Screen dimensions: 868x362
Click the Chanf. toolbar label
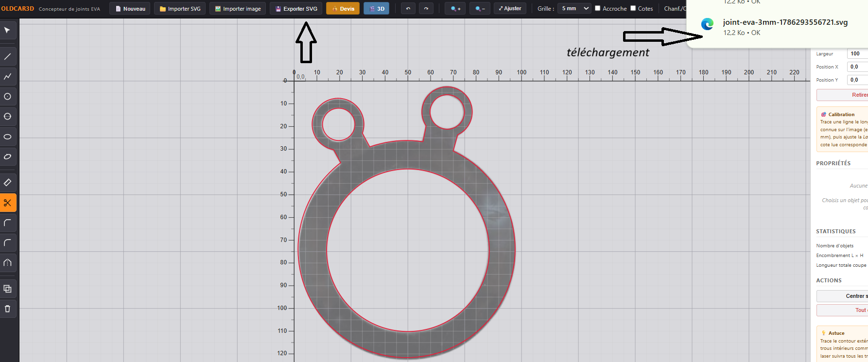point(675,9)
